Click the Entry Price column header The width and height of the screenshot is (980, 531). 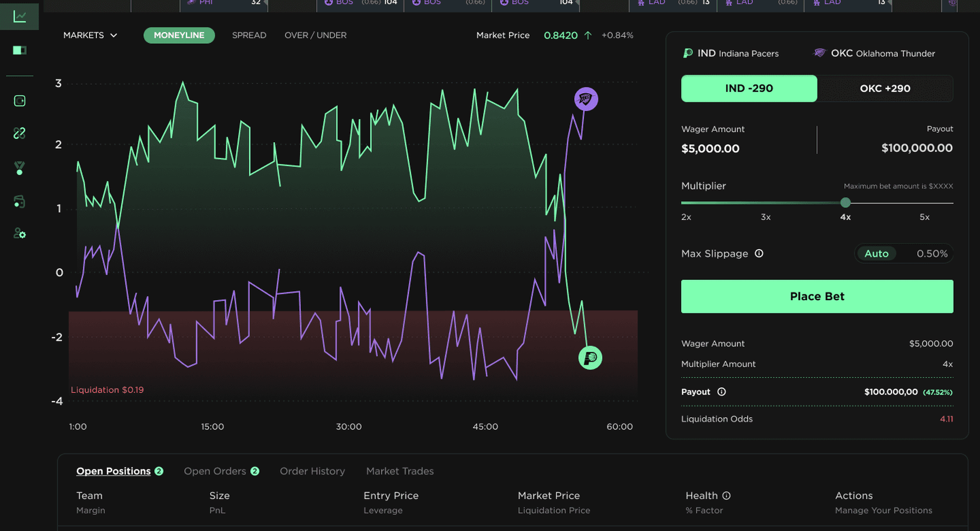point(391,496)
